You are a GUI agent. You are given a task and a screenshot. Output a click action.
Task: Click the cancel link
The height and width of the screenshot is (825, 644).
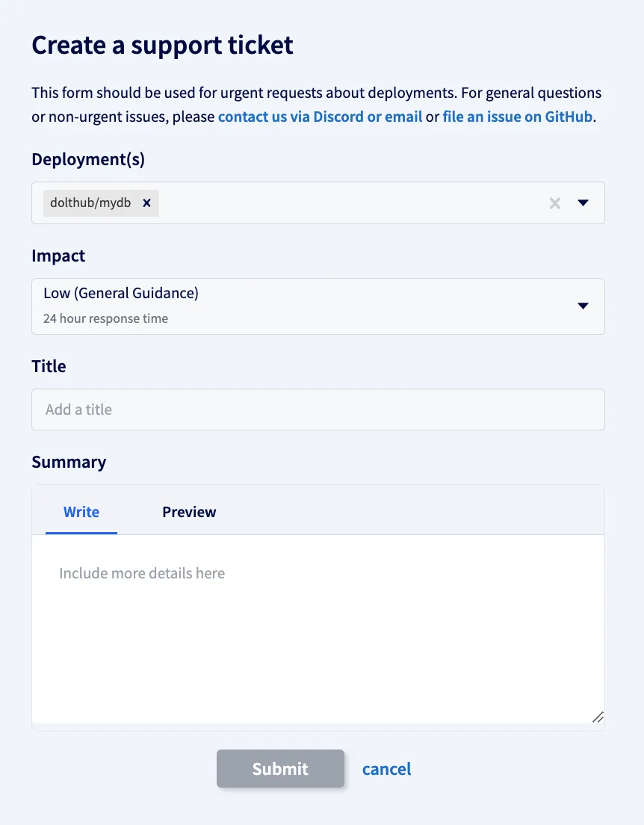386,769
